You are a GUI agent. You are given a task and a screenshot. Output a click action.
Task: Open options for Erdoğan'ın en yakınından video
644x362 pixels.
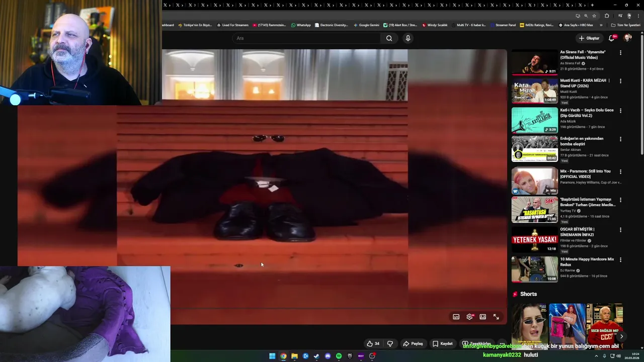620,139
